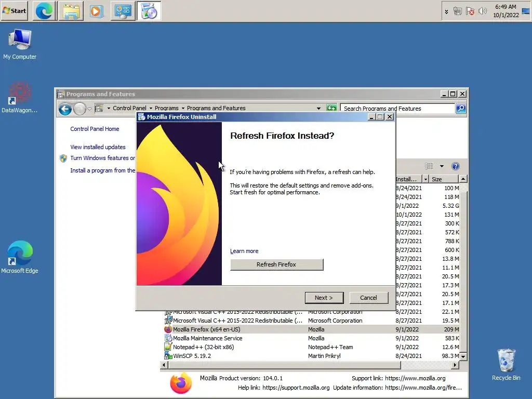Click the change view icon
Image resolution: width=532 pixels, height=399 pixels.
[x=429, y=166]
